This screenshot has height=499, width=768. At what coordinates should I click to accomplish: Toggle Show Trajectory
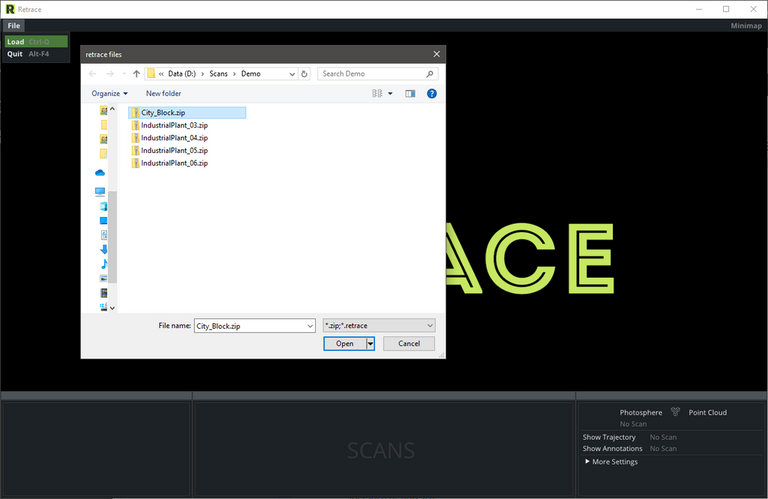point(609,437)
